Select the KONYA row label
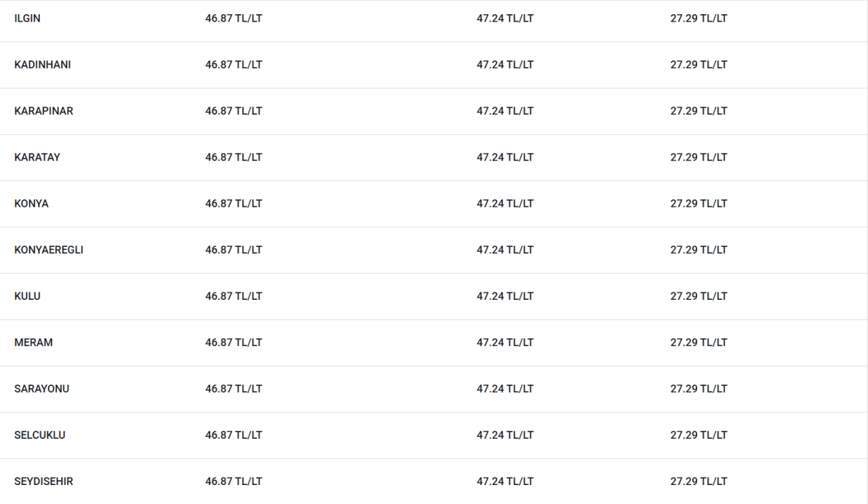Screen dimensions: 868x504 31,203
